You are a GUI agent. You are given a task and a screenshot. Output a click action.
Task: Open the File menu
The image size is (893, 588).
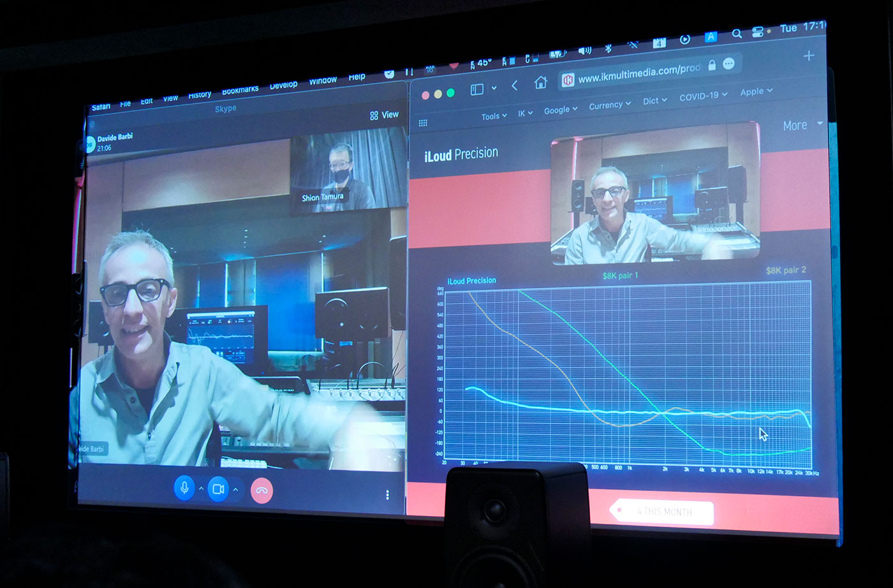[125, 104]
